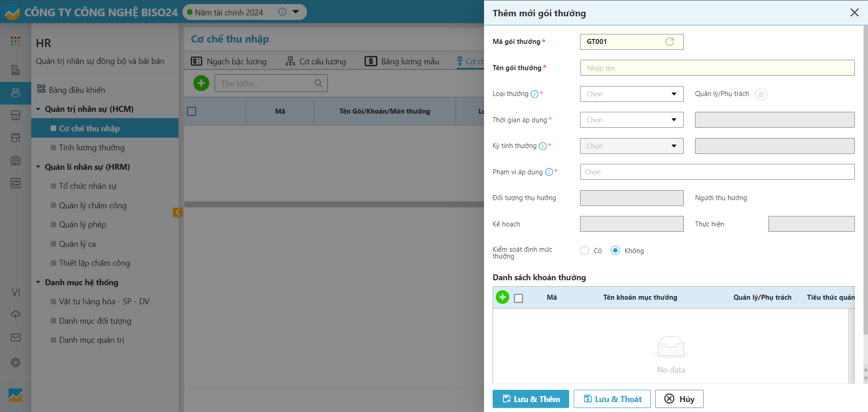This screenshot has width=868, height=412.
Task: Click the Lưu & Thêm button
Action: 531,399
